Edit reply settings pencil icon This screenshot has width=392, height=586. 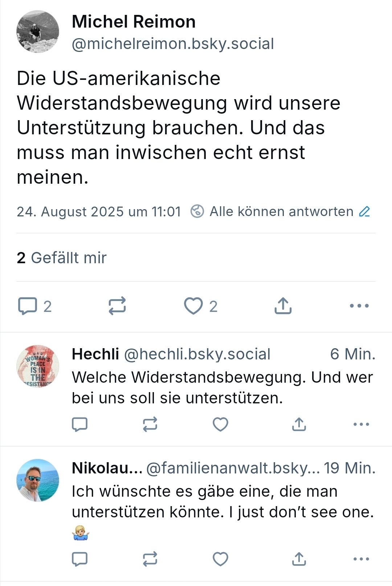pyautogui.click(x=364, y=212)
